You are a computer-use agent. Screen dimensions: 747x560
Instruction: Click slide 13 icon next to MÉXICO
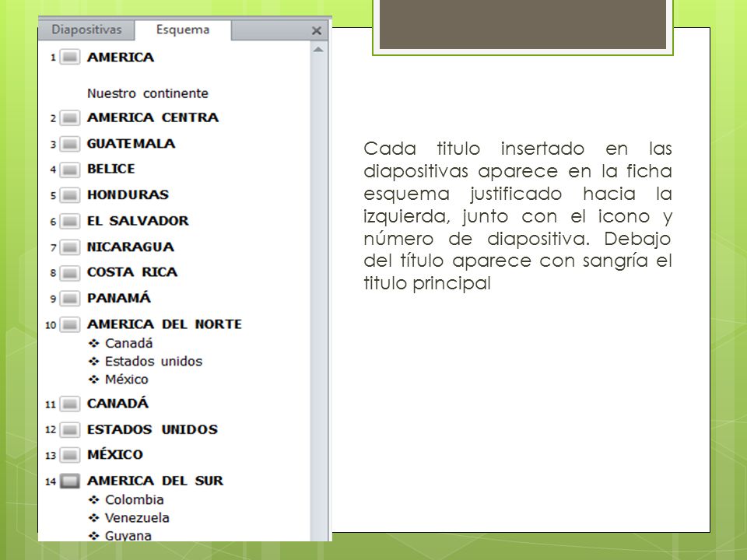[70, 455]
